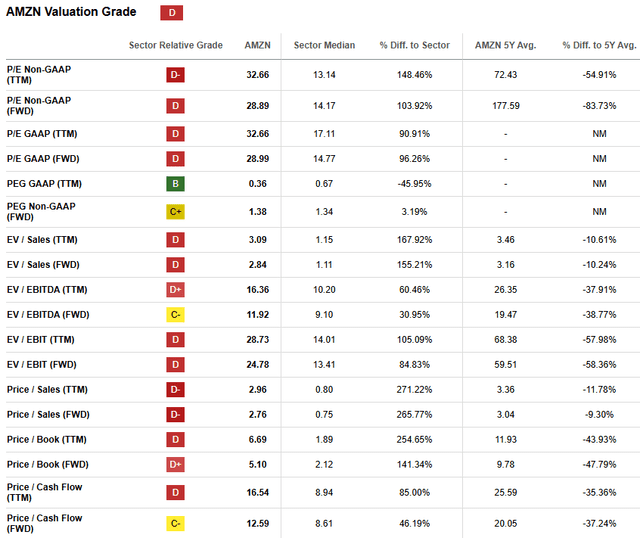Image resolution: width=640 pixels, height=538 pixels.
Task: Click the AMZN column header
Action: 258,45
